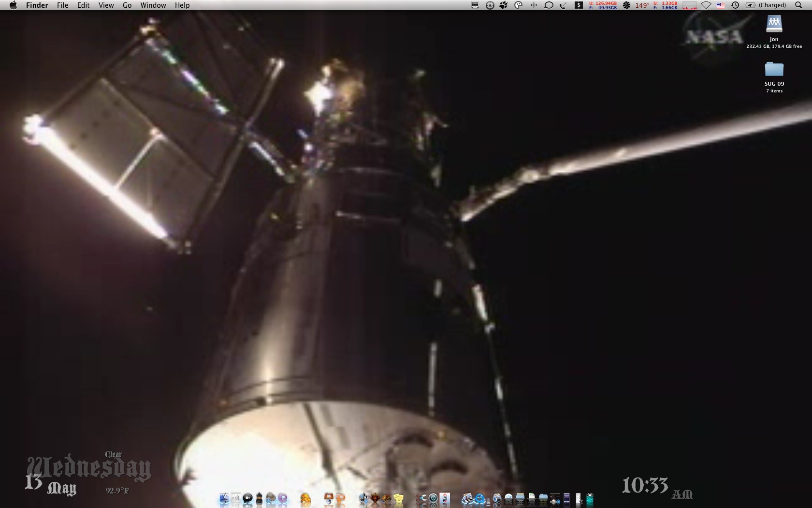Open the Help menu
Viewport: 812px width, 508px height.
tap(182, 5)
